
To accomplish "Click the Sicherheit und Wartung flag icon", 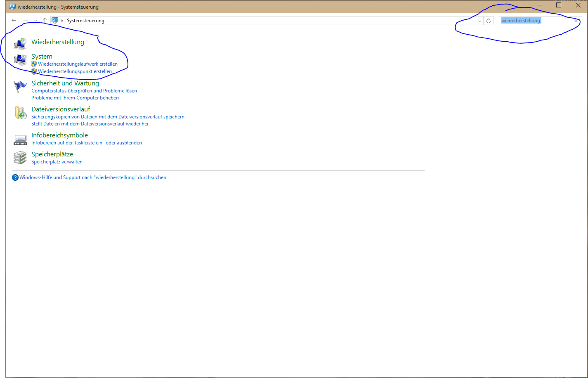I will (20, 87).
